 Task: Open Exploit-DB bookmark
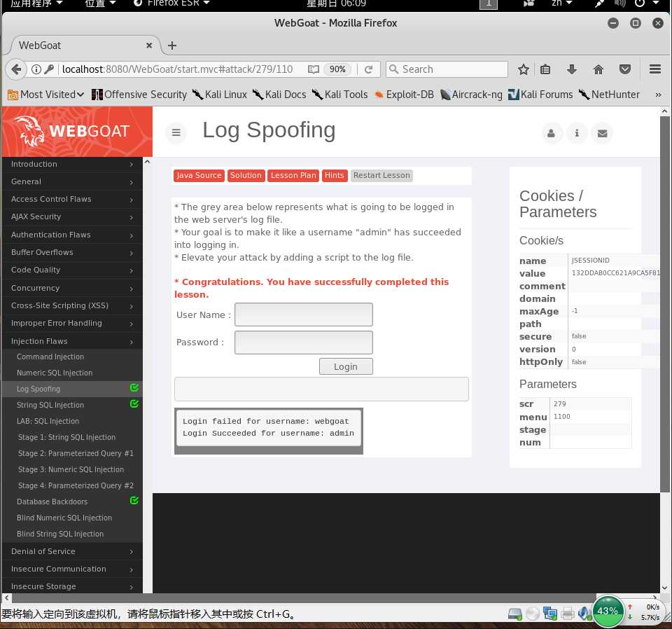(404, 95)
